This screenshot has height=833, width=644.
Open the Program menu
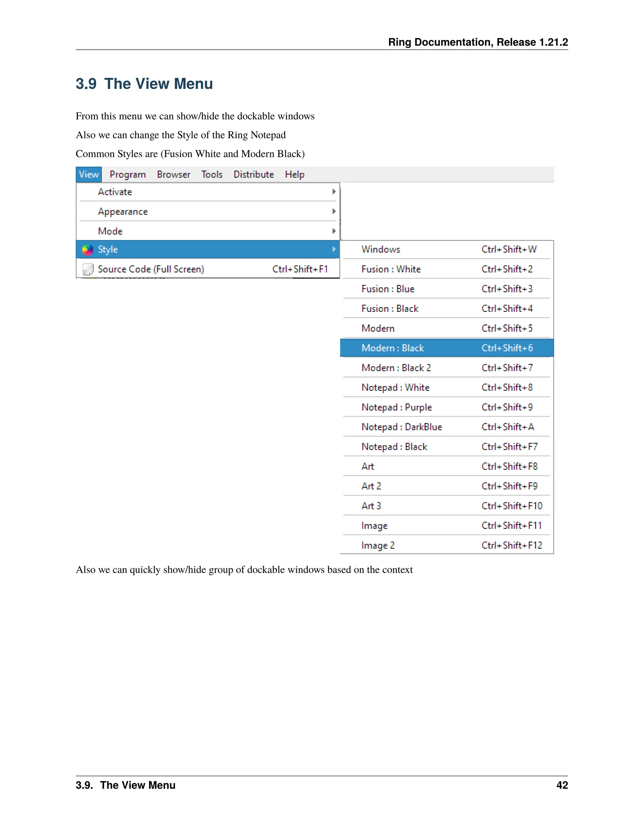(127, 175)
